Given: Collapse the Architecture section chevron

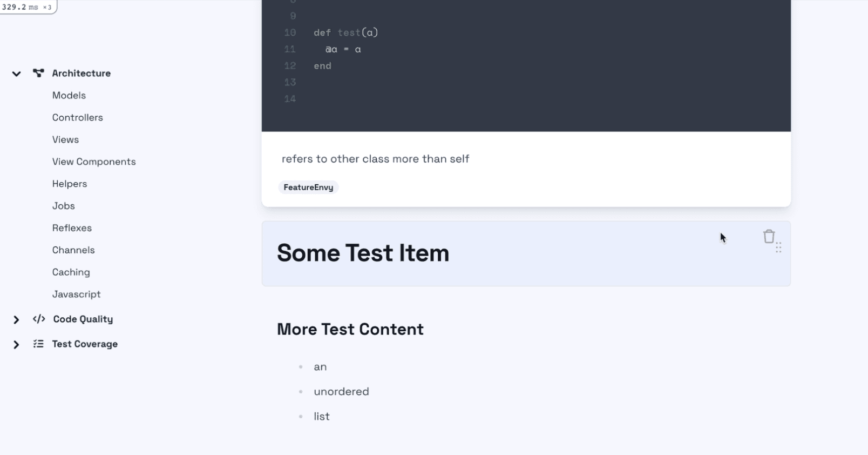Looking at the screenshot, I should [17, 73].
